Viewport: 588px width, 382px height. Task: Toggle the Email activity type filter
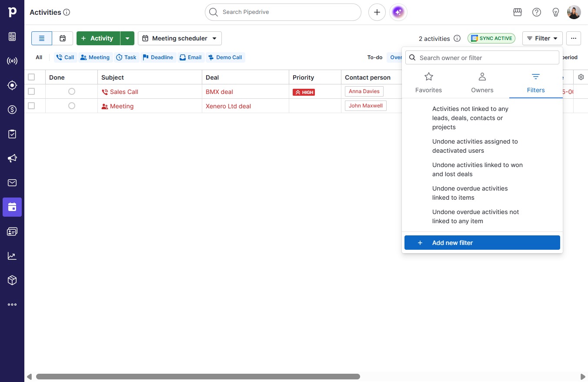(x=190, y=57)
